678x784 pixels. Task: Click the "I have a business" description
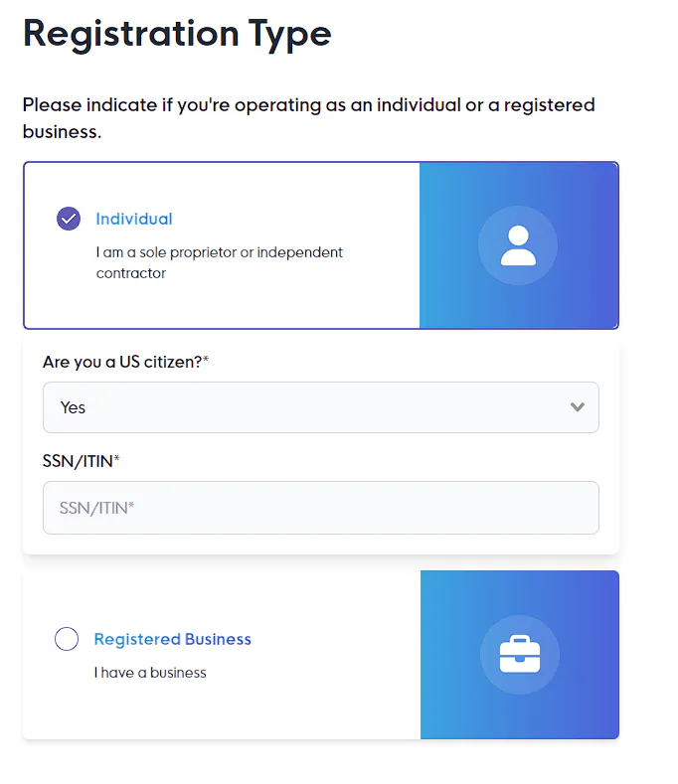150,673
